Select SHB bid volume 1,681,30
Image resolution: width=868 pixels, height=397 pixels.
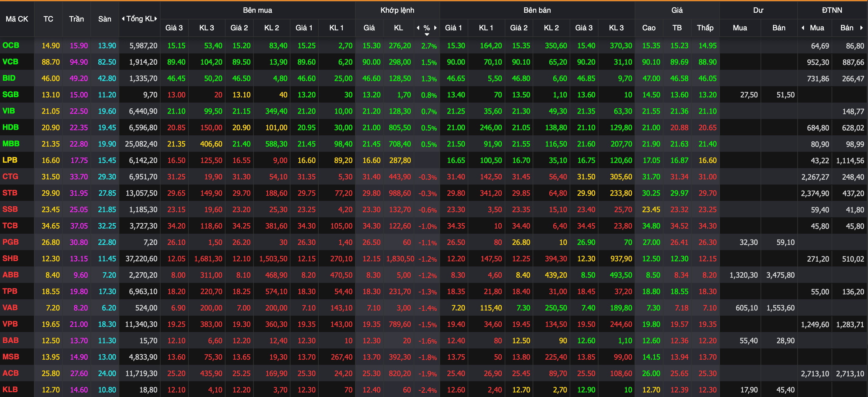[x=208, y=259]
